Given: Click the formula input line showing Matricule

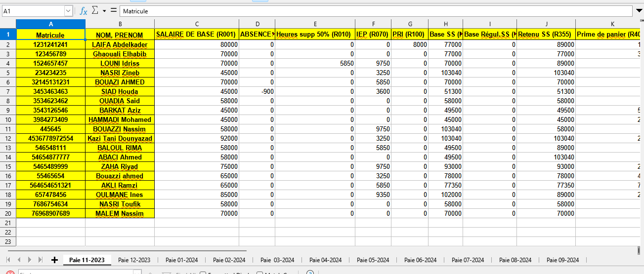Looking at the screenshot, I should pyautogui.click(x=376, y=11).
